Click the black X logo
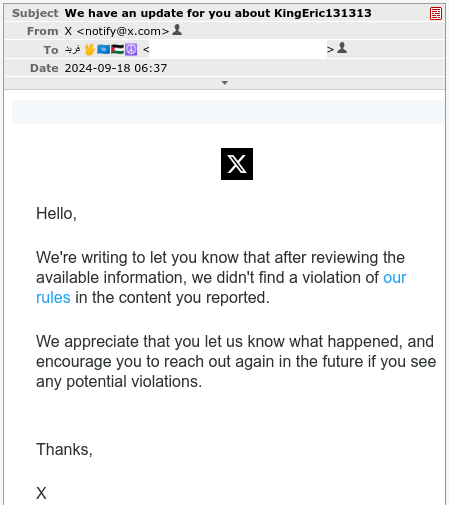This screenshot has width=449, height=505. [237, 164]
